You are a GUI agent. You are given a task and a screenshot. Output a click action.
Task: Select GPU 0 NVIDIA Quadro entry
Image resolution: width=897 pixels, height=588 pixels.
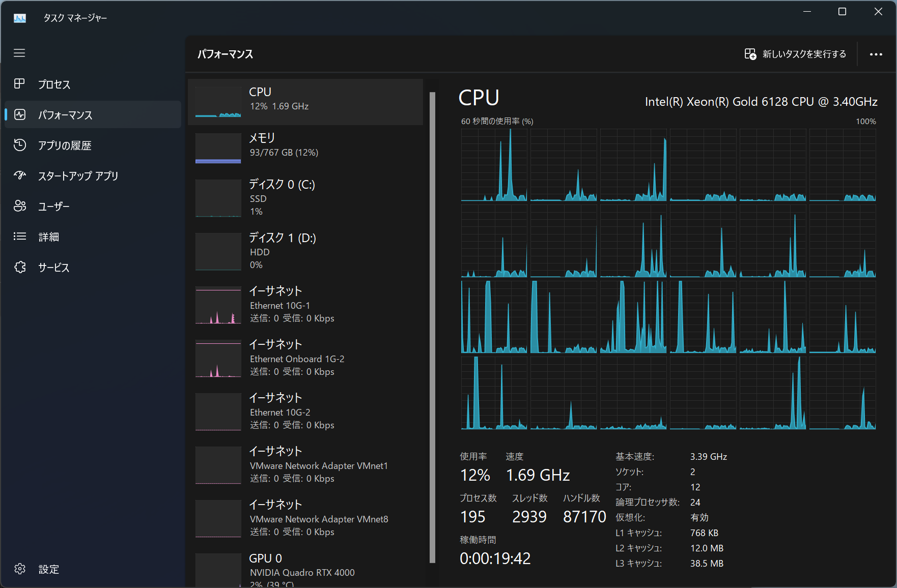point(305,570)
